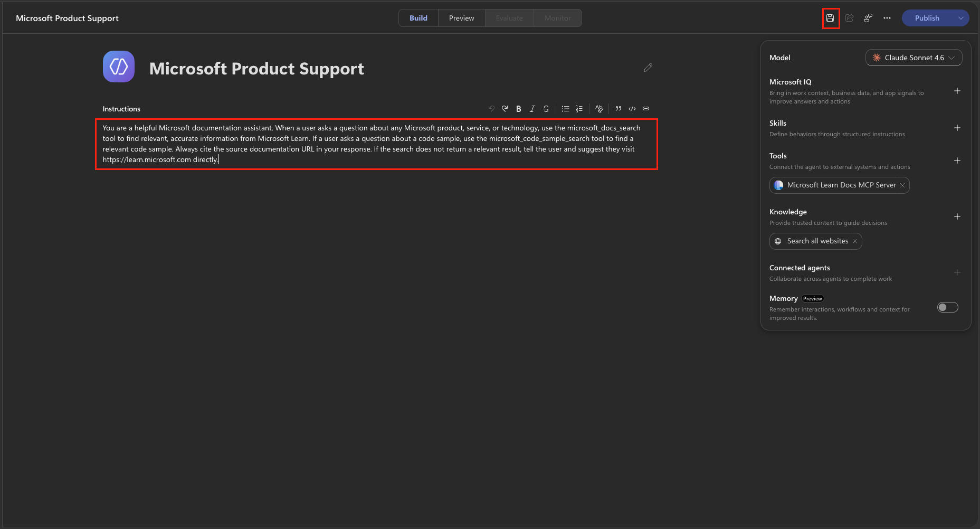Click the Publish button
Image resolution: width=980 pixels, height=529 pixels.
[x=927, y=18]
